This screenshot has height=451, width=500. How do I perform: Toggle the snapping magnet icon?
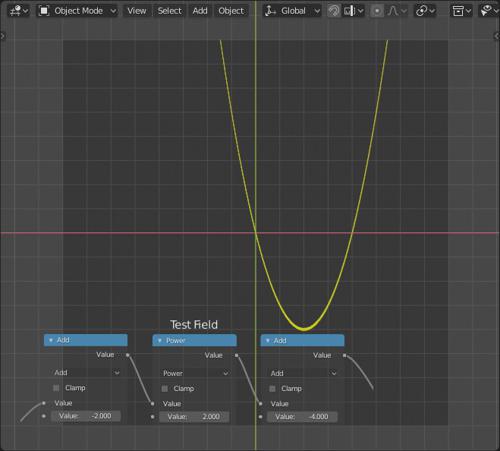coord(334,11)
